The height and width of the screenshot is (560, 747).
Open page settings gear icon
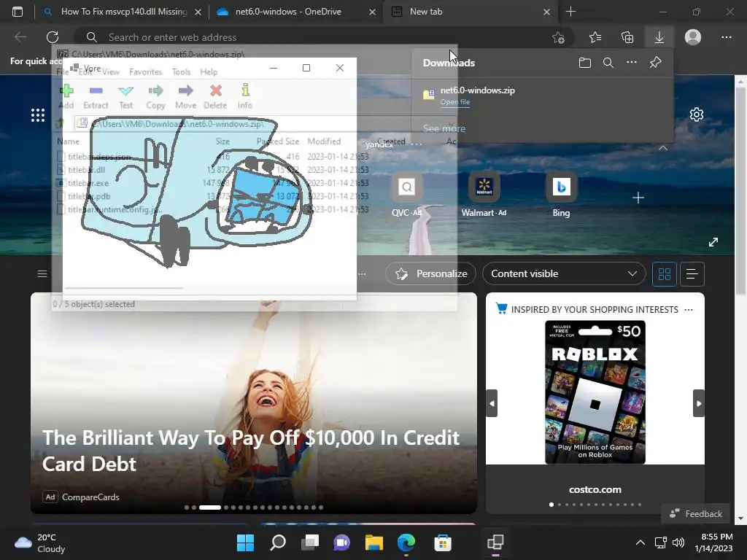click(697, 114)
